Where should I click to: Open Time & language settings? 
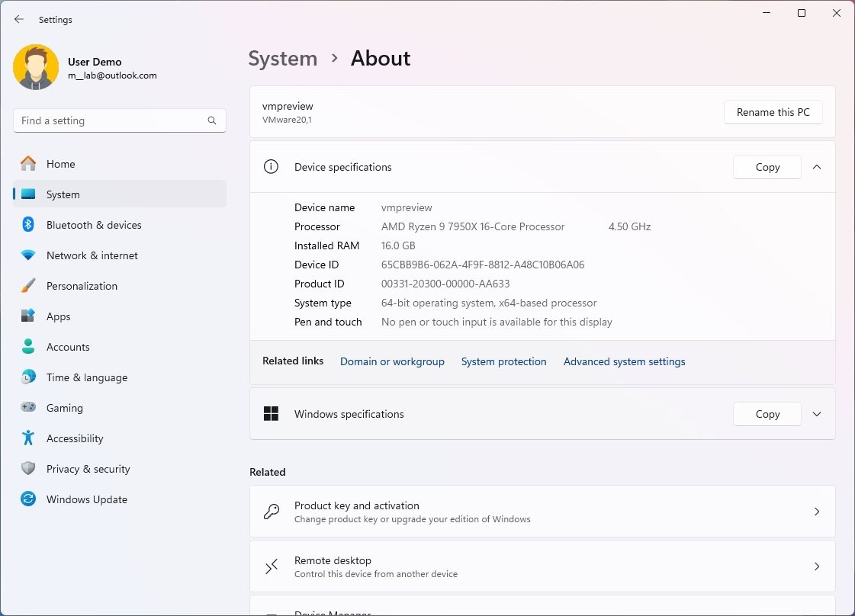tap(86, 377)
